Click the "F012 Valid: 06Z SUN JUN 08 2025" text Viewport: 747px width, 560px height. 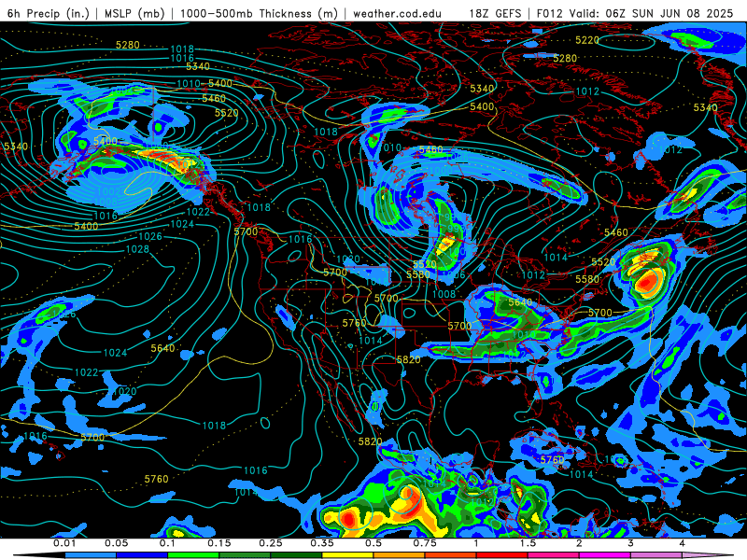click(635, 13)
